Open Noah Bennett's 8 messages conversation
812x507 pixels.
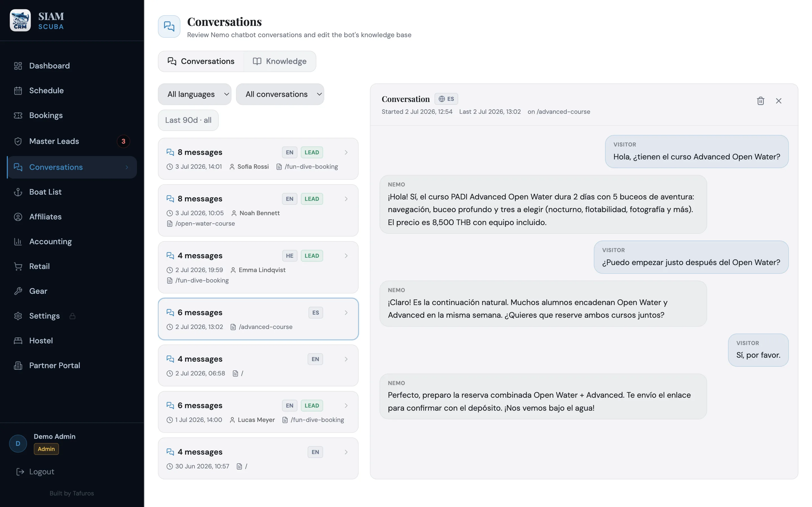[258, 211]
